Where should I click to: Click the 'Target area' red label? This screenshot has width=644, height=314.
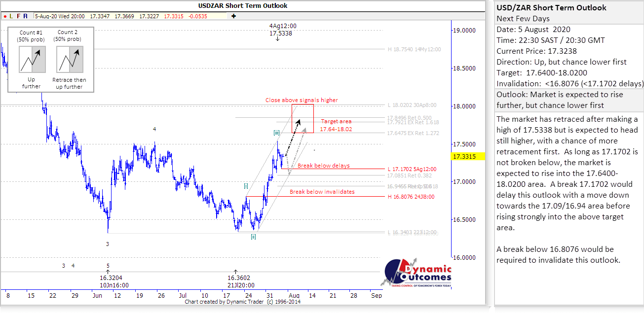tap(336, 121)
